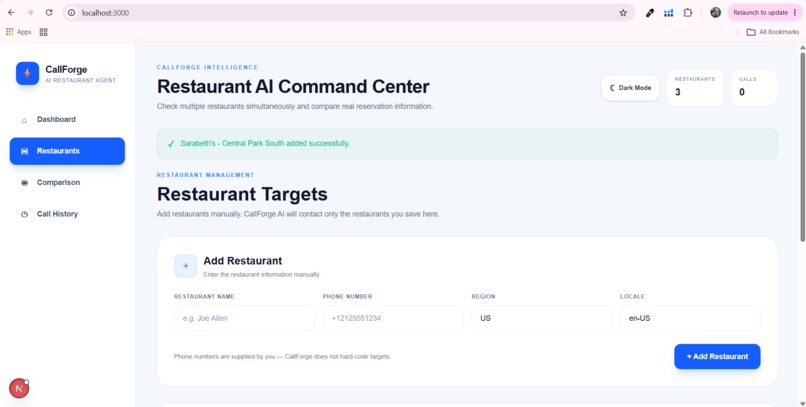Screen dimensions: 806x407
Task: Click the Dashboard home icon in sidebar
Action: click(24, 120)
